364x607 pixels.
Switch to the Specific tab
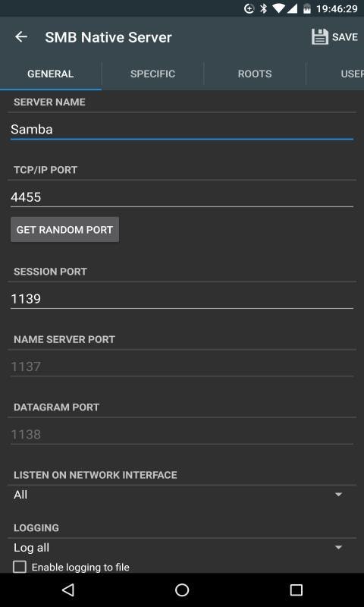click(152, 74)
